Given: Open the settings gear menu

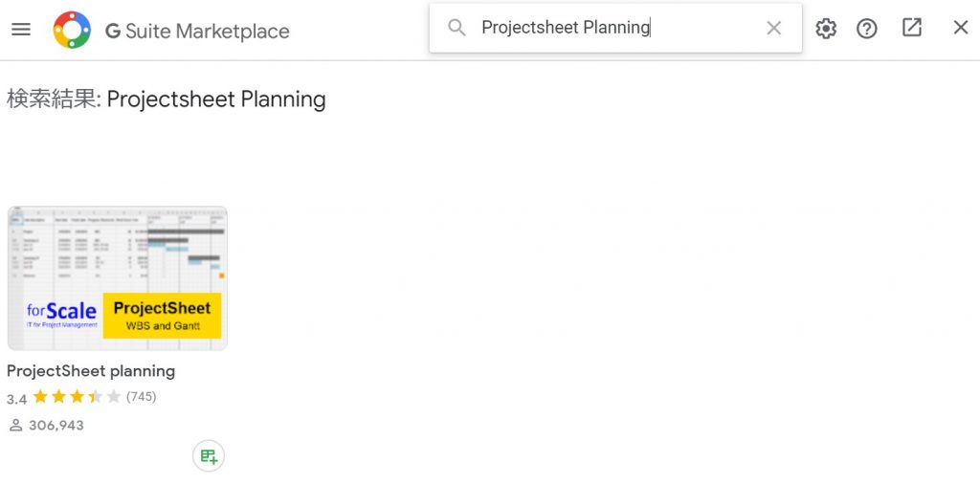Looking at the screenshot, I should (826, 28).
